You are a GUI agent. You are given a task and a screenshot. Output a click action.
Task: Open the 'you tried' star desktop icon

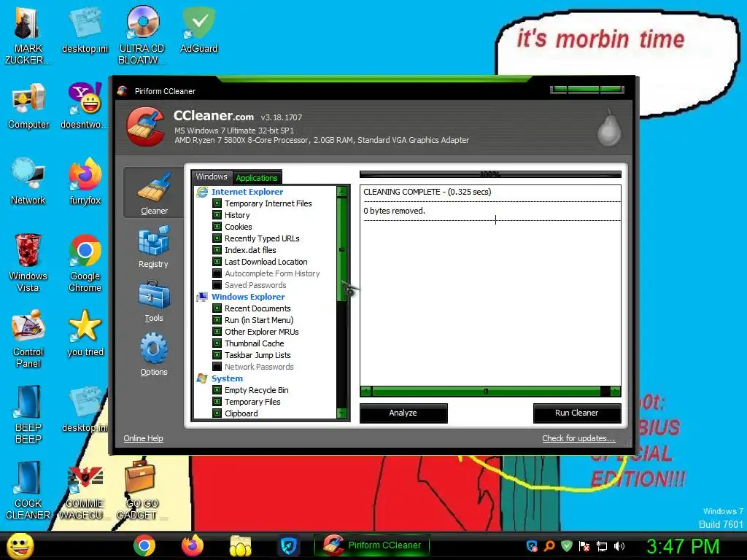85,333
